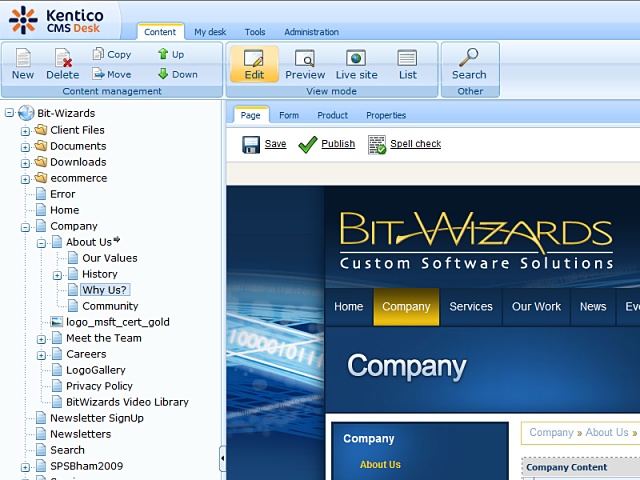
Task: Select the Home page tree item
Action: pyautogui.click(x=64, y=210)
